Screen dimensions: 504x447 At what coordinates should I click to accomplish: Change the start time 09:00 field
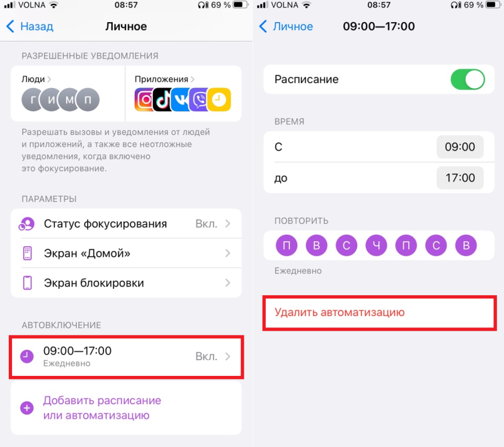point(460,147)
